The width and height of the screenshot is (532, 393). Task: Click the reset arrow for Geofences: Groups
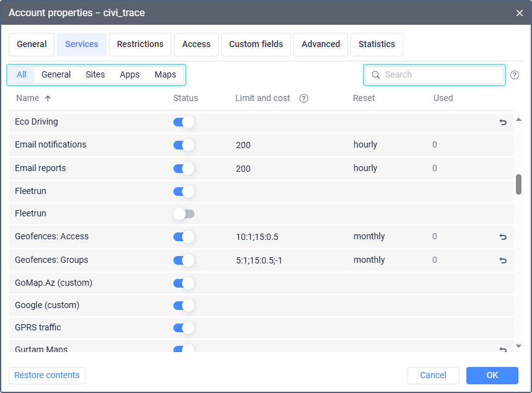[503, 260]
